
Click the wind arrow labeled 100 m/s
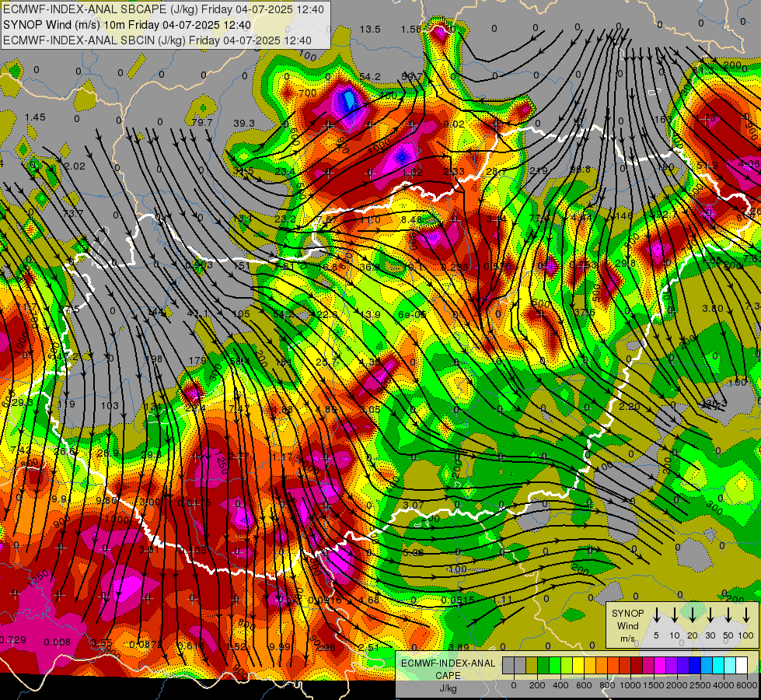746,615
